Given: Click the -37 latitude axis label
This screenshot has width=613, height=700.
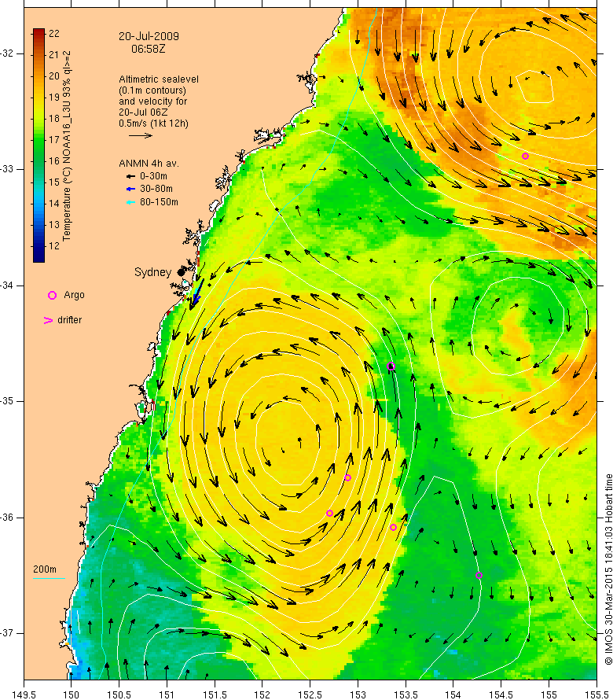Looking at the screenshot, I should click(x=7, y=633).
